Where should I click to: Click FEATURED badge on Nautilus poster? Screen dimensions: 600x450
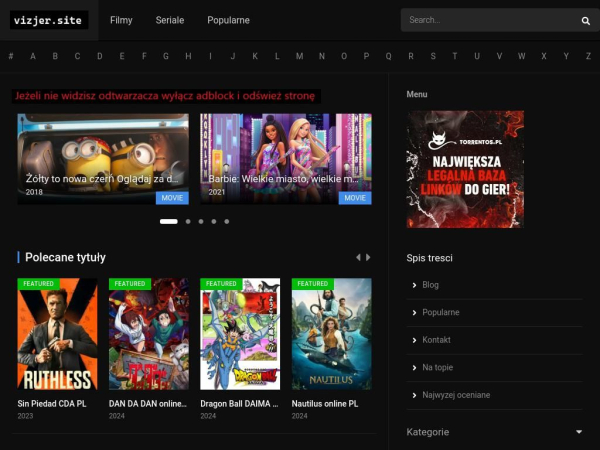pyautogui.click(x=313, y=284)
